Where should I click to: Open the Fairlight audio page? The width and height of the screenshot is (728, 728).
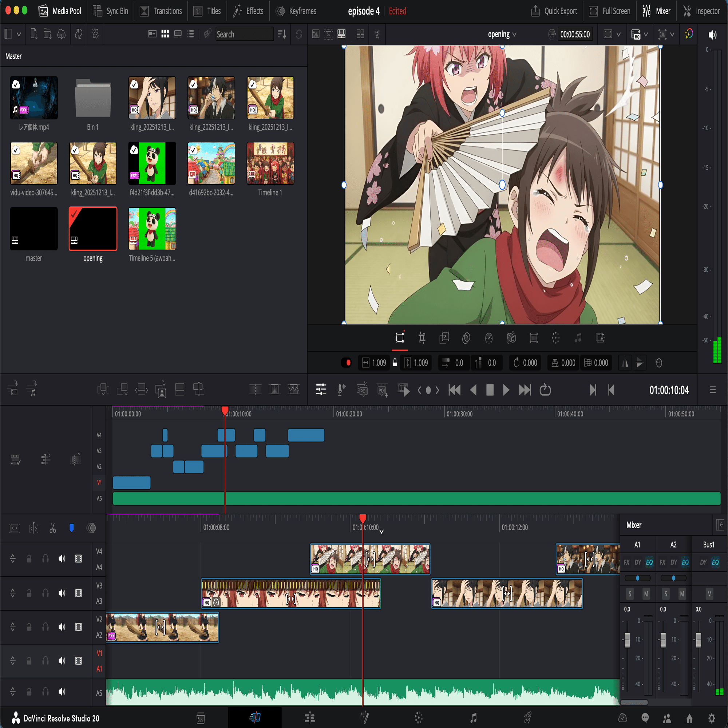tap(473, 717)
